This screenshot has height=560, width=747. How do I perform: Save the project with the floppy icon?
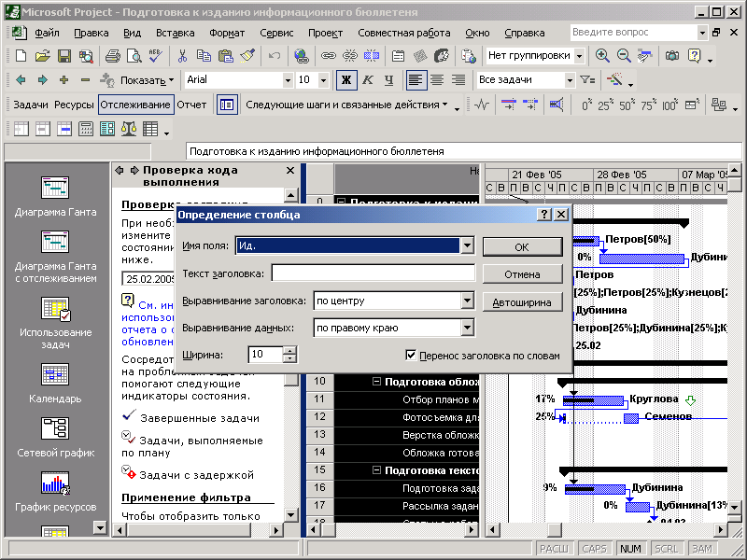64,56
